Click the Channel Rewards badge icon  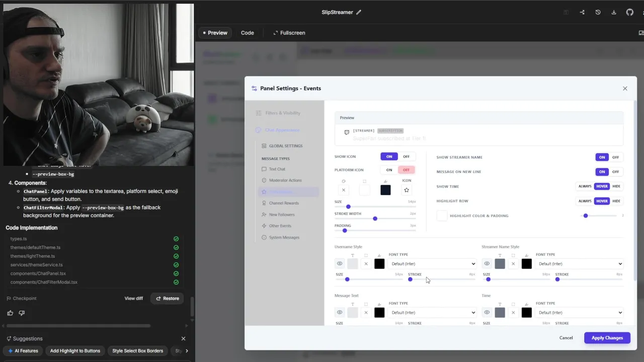tap(264, 203)
